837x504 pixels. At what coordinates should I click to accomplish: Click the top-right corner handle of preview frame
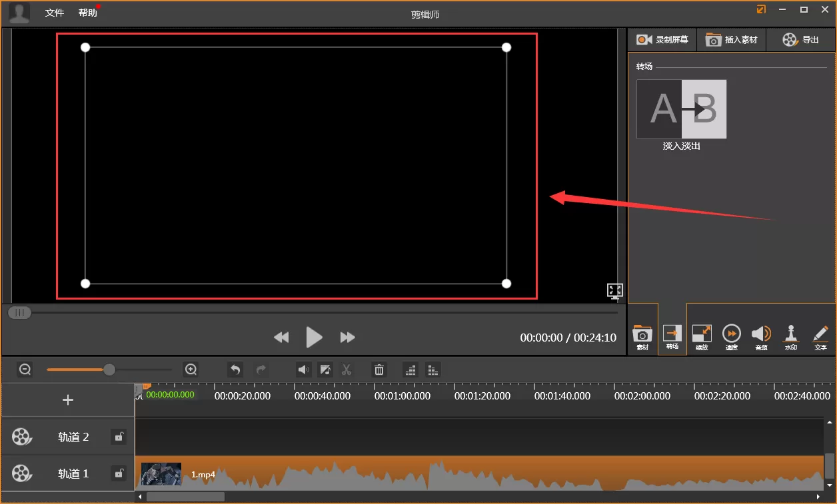click(x=506, y=47)
